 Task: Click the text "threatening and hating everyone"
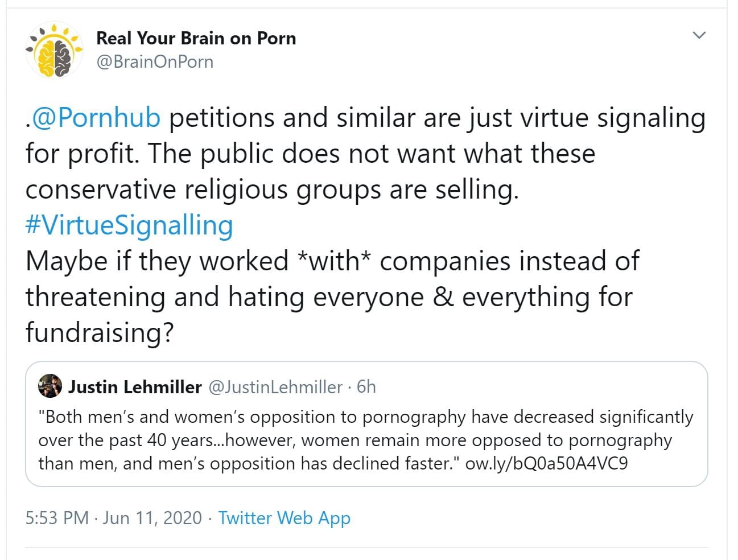[x=224, y=297]
